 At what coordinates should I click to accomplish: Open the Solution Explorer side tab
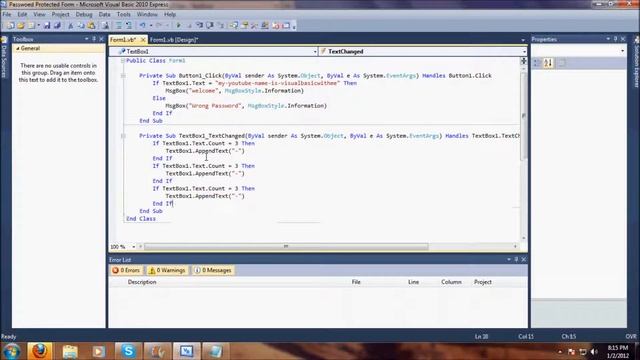pos(636,62)
